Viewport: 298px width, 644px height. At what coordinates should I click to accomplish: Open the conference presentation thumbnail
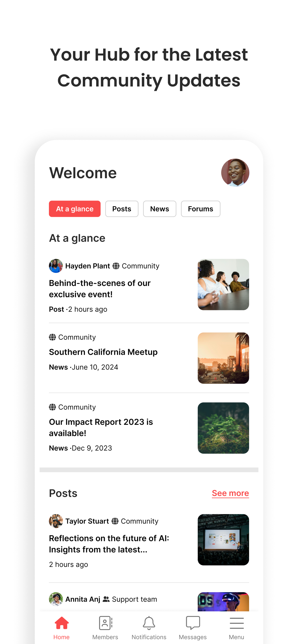(x=223, y=540)
